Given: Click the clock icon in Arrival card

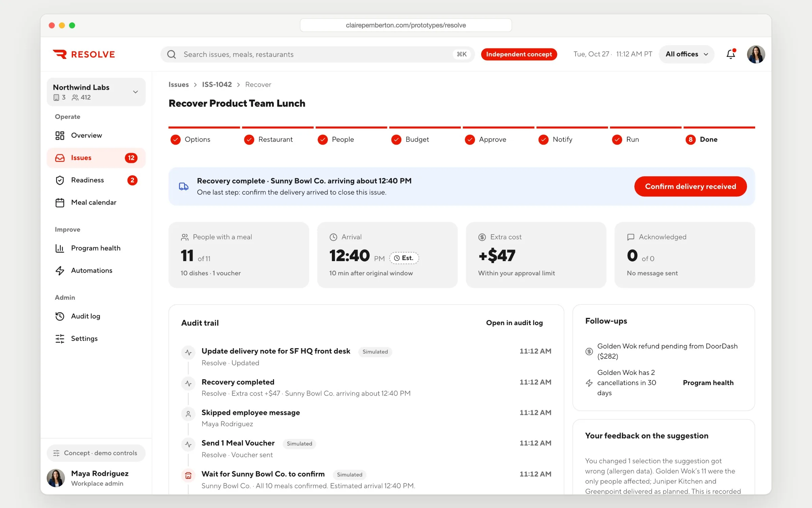Looking at the screenshot, I should pyautogui.click(x=333, y=237).
